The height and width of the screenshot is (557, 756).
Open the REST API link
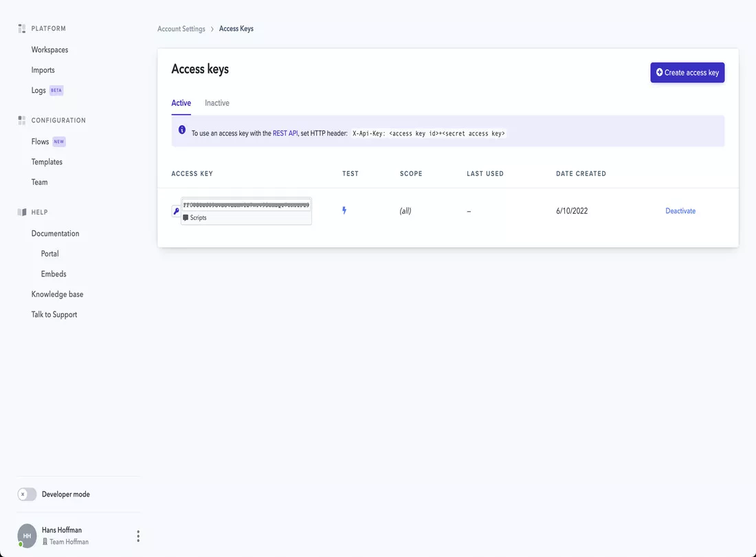click(285, 133)
